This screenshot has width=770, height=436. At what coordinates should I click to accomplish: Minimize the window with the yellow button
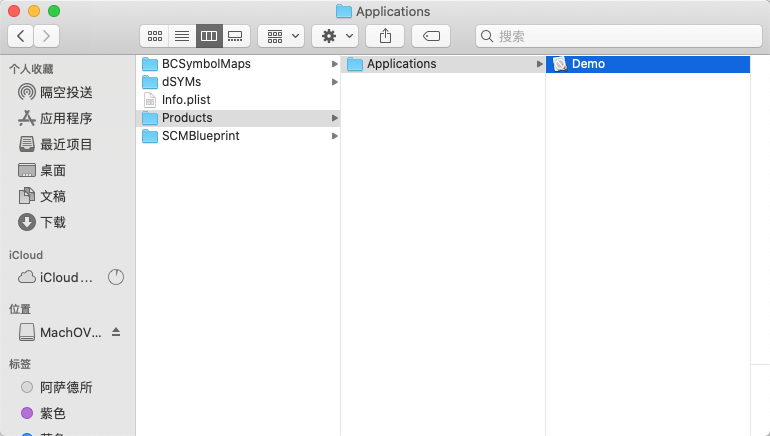[34, 11]
